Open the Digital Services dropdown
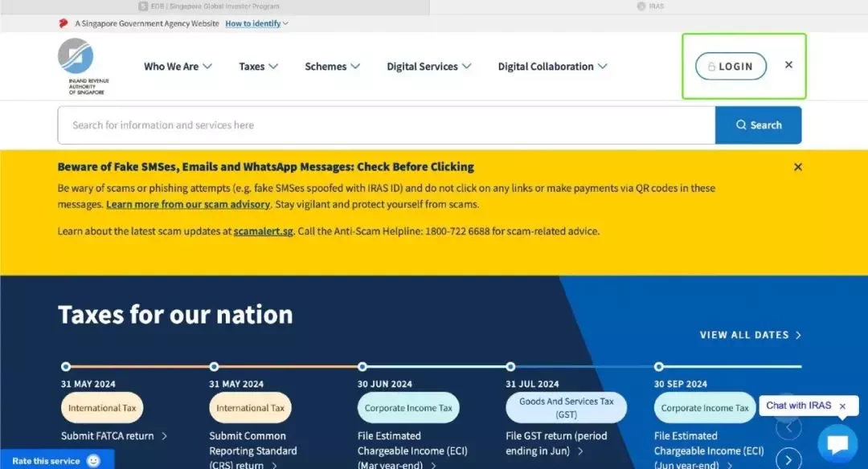This screenshot has height=469, width=868. (x=429, y=67)
